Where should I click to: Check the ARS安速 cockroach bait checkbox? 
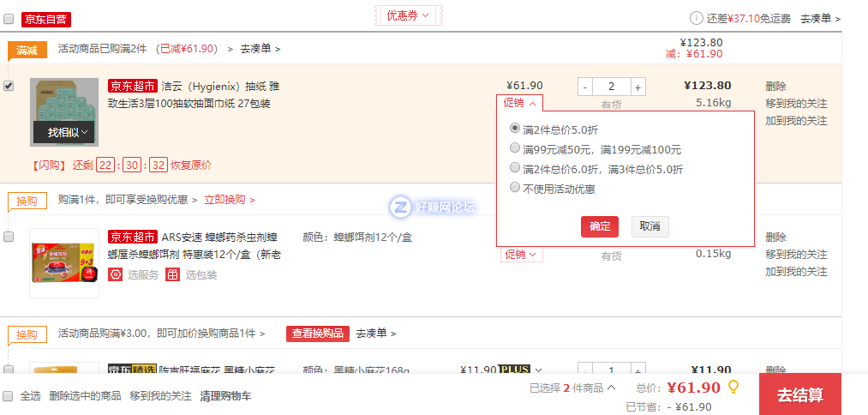point(9,237)
